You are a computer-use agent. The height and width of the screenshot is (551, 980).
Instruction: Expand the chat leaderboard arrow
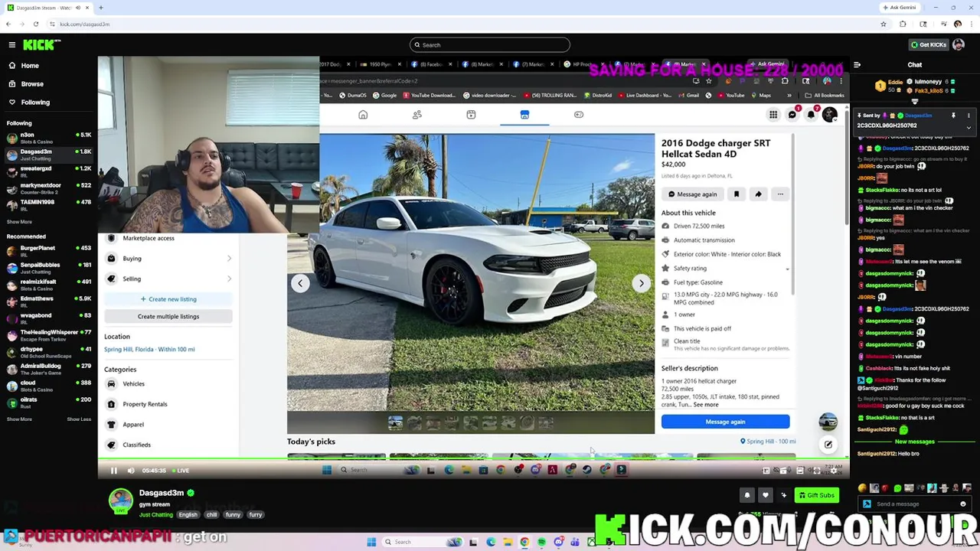tap(914, 101)
